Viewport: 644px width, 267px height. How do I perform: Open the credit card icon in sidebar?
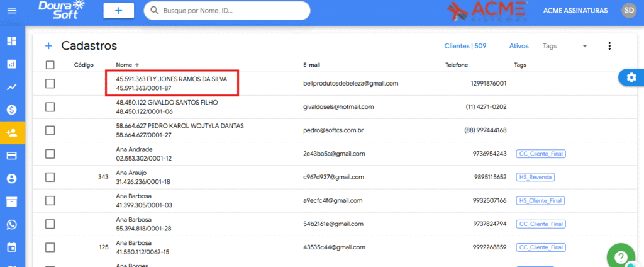click(11, 156)
